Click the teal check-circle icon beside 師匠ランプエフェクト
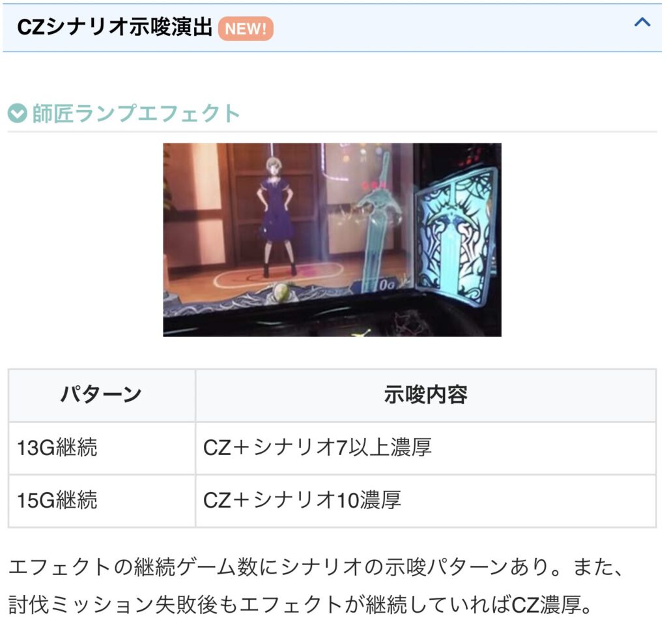 tap(18, 113)
